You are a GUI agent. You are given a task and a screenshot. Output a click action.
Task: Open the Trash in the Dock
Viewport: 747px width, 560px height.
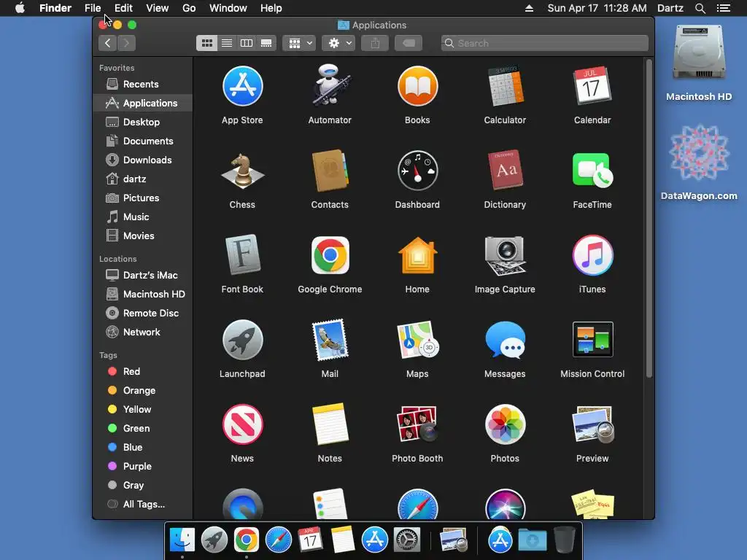[x=564, y=540]
